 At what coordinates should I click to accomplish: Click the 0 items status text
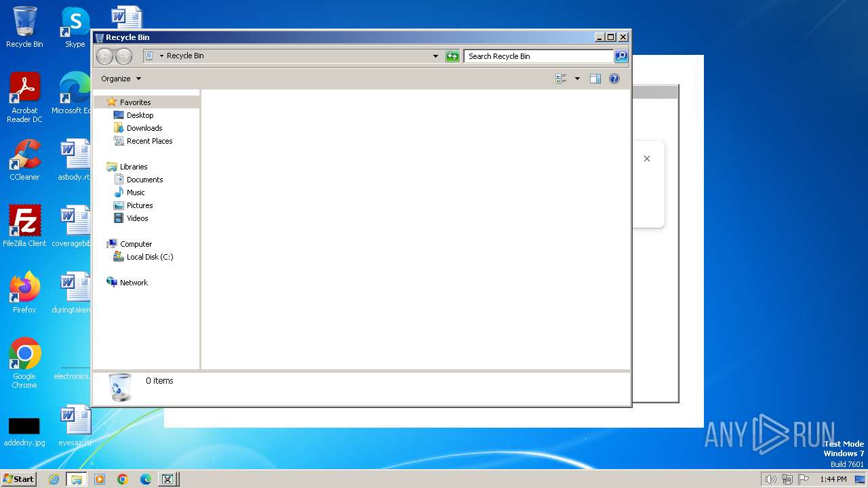point(159,381)
